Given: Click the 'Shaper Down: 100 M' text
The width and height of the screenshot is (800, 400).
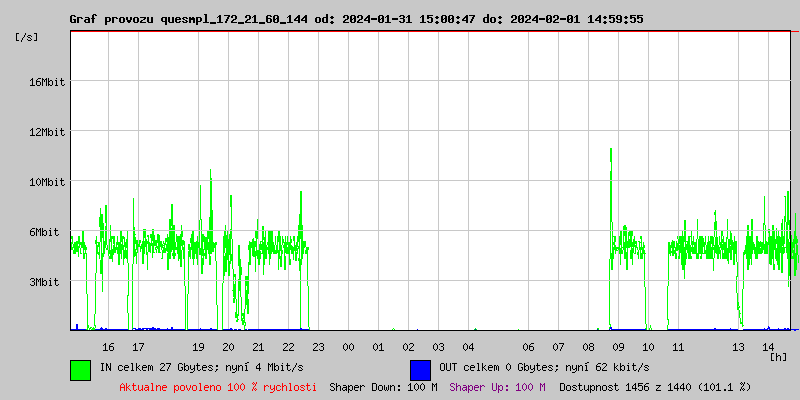Looking at the screenshot, I should pos(383,386).
